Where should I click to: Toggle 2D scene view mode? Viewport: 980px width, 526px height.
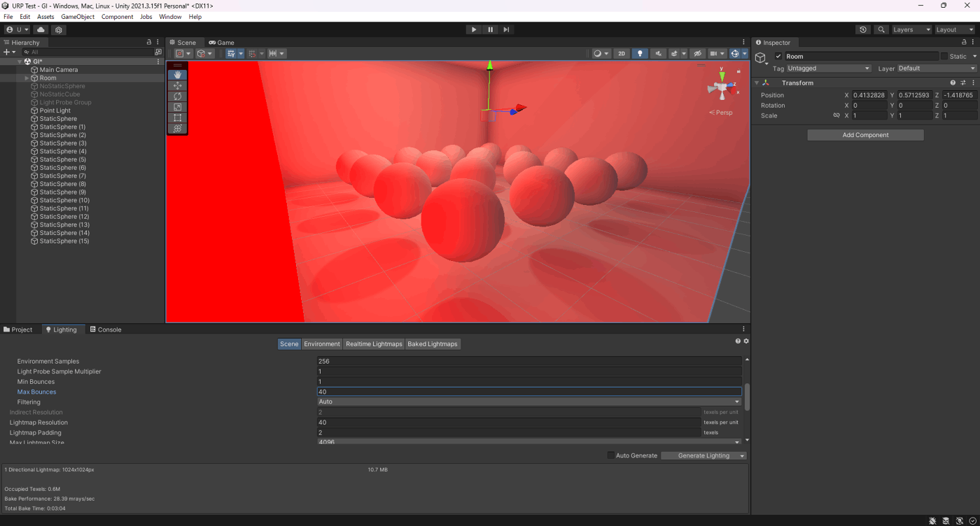[622, 53]
